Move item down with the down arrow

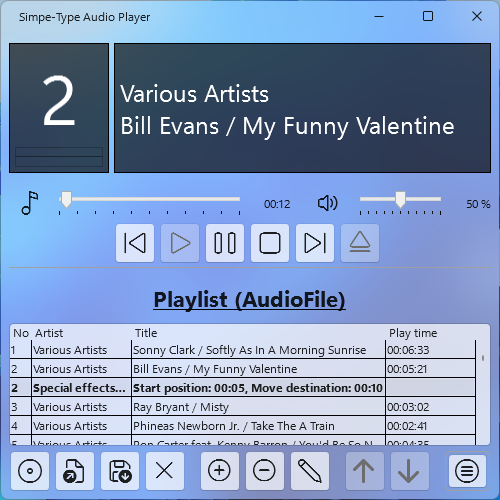(x=410, y=471)
